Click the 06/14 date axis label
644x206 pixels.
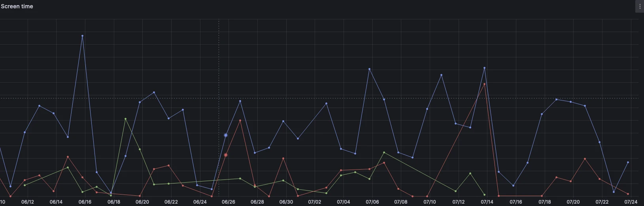pos(56,202)
